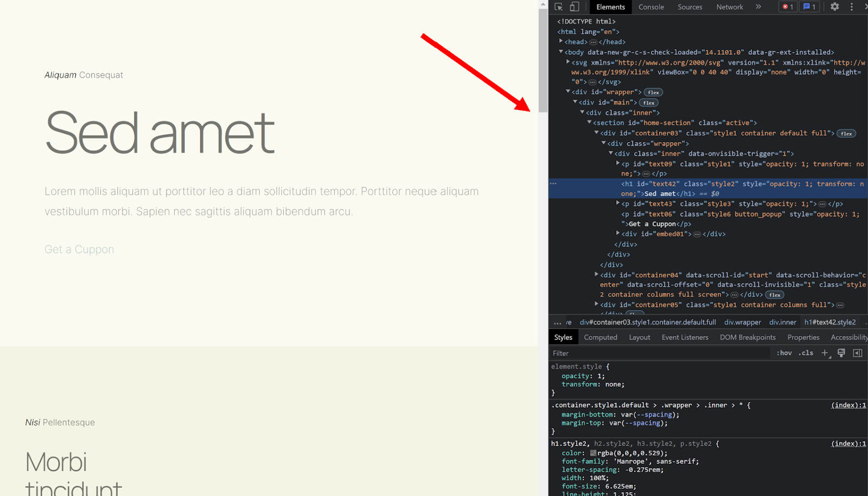
Task: Select the Inspect element icon
Action: (558, 7)
